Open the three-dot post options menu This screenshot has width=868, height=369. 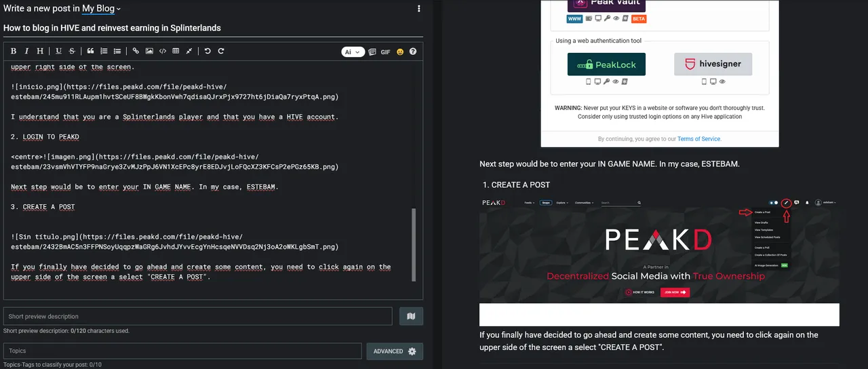419,9
